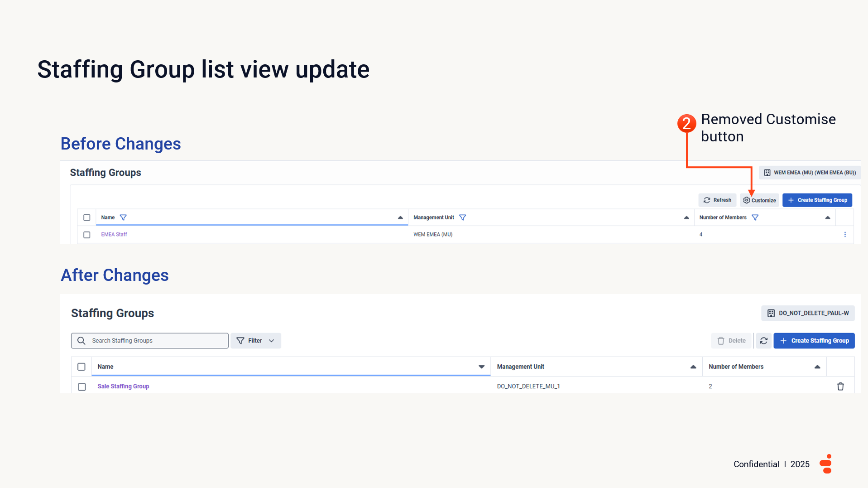Sort the After table by Number of Members
868x488 pixels.
pos(817,367)
